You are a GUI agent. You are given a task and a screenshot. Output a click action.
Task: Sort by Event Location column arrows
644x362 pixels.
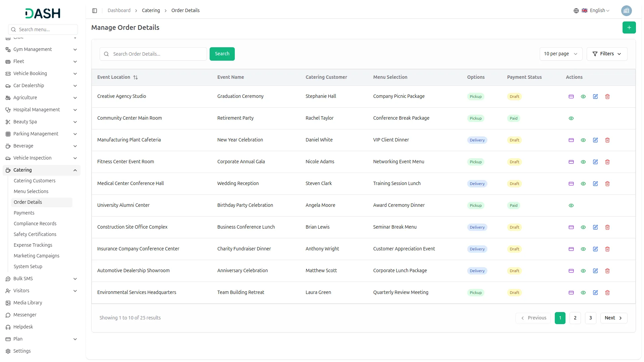(136, 77)
